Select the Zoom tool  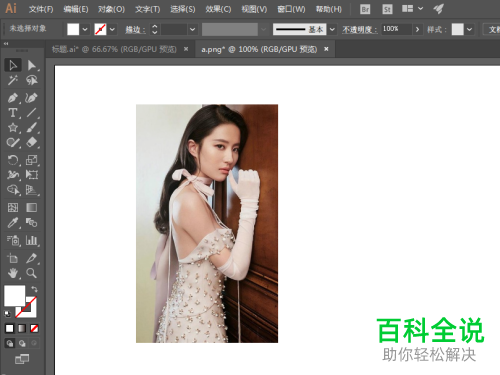pos(32,273)
